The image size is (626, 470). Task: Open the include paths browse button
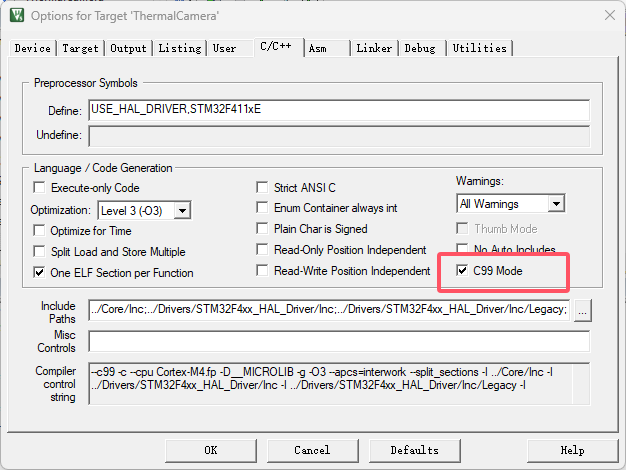tap(583, 310)
